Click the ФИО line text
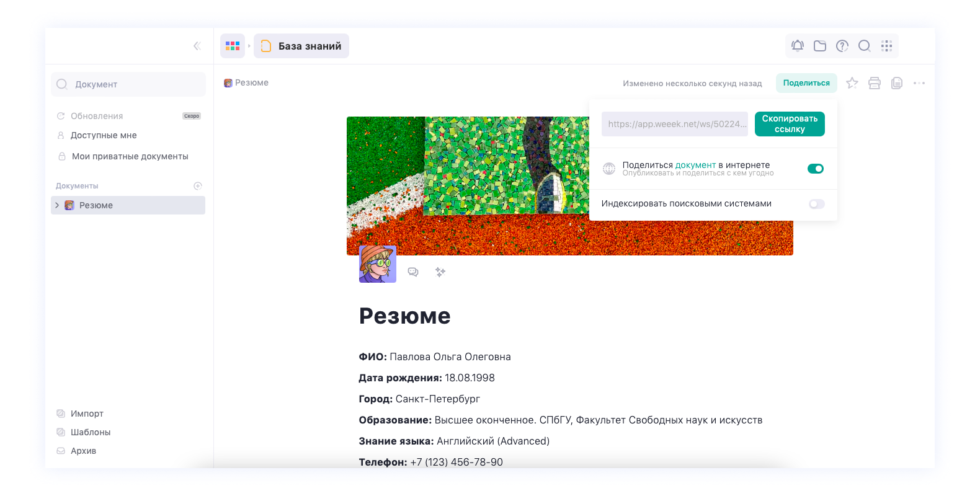 coord(435,357)
